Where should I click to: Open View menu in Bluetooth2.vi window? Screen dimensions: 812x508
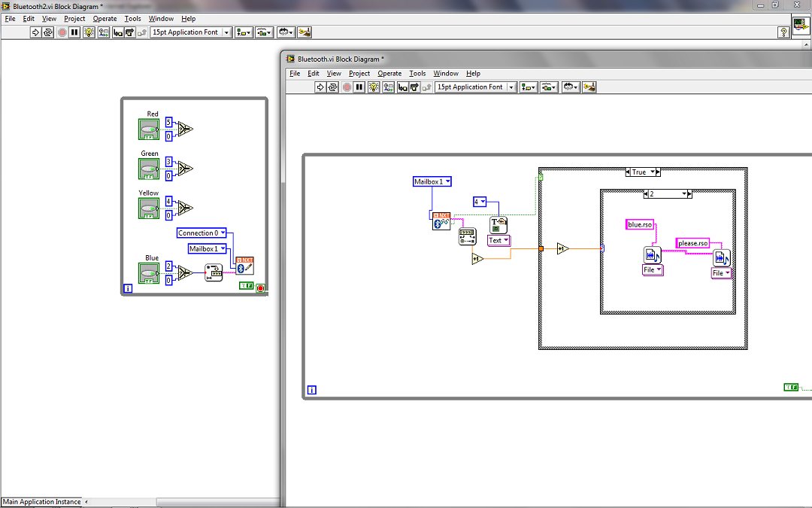coord(49,19)
